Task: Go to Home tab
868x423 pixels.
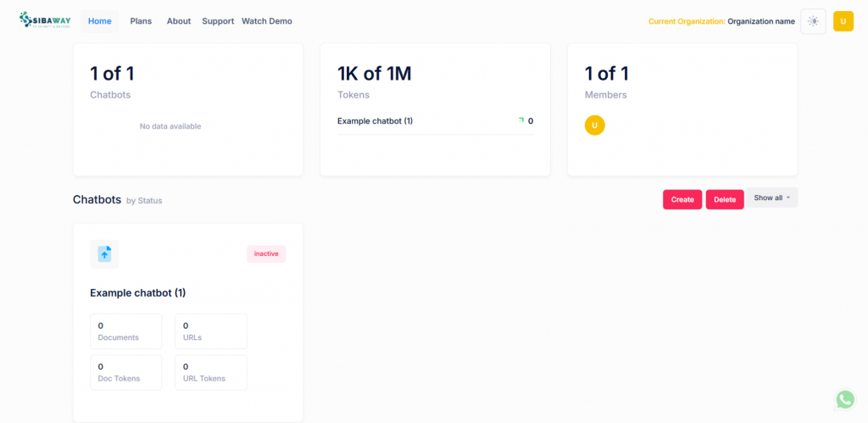Action: [x=100, y=21]
